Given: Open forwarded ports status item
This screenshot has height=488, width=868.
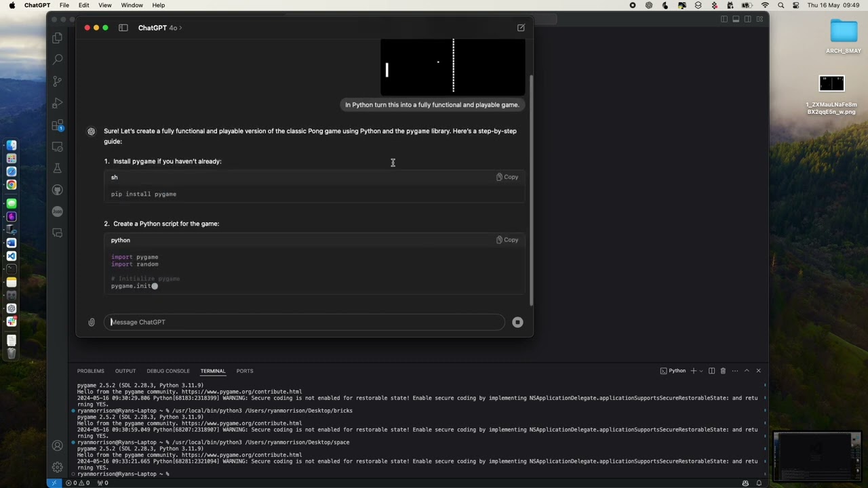Looking at the screenshot, I should pyautogui.click(x=102, y=483).
